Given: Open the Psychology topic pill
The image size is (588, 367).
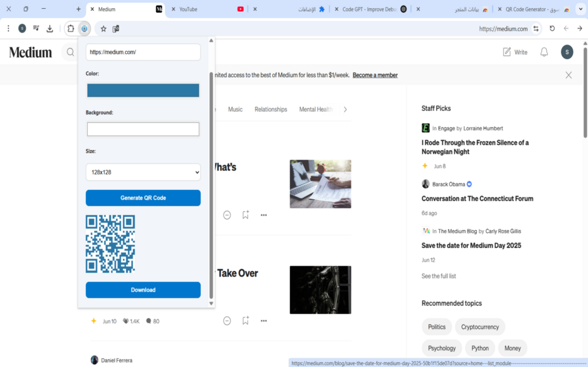Looking at the screenshot, I should (x=442, y=348).
